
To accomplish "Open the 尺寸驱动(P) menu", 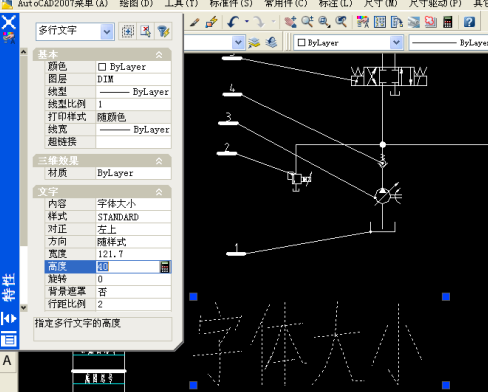I will 435,3.
